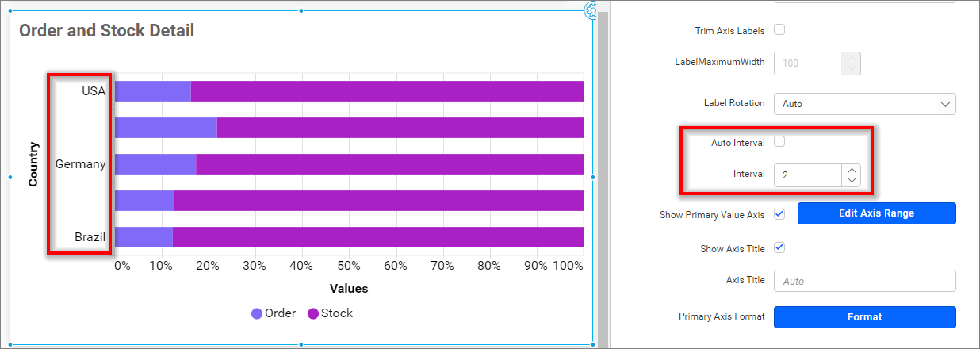
Task: Select the Order and Stock Detail title
Action: (x=107, y=31)
